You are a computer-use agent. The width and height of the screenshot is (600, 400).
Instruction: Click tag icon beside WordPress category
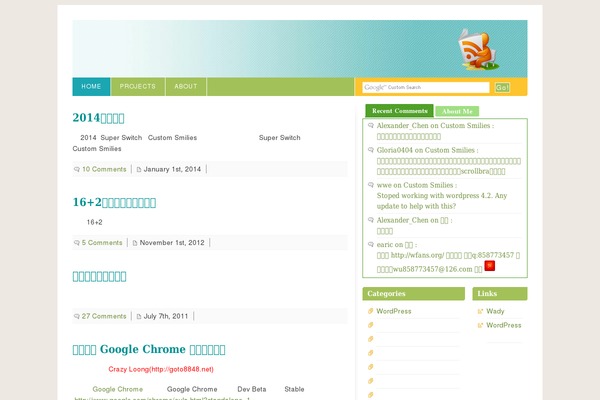(x=370, y=311)
